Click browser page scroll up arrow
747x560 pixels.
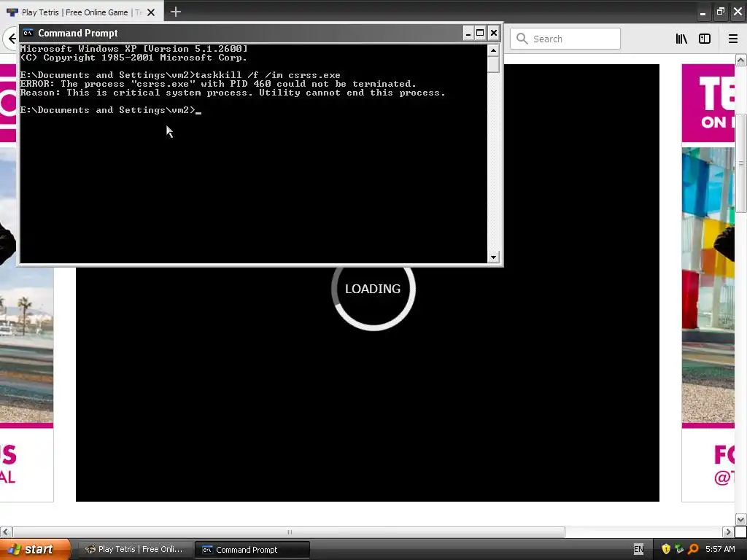740,60
